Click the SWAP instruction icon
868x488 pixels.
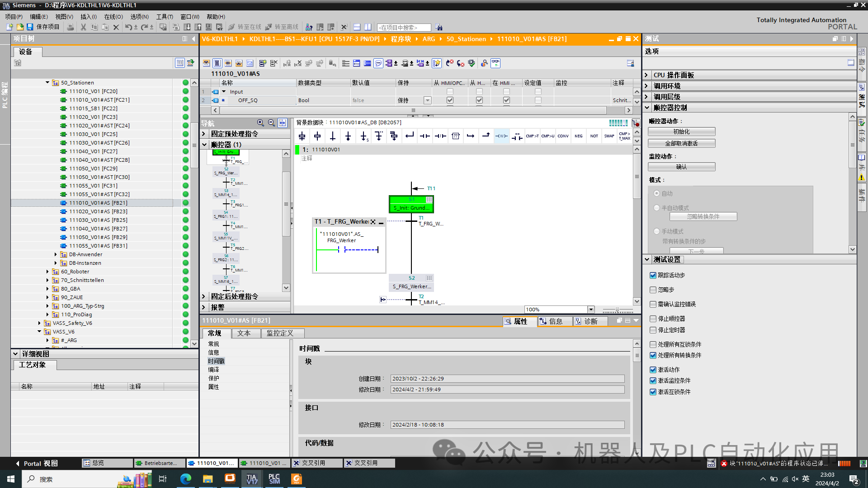pyautogui.click(x=609, y=136)
